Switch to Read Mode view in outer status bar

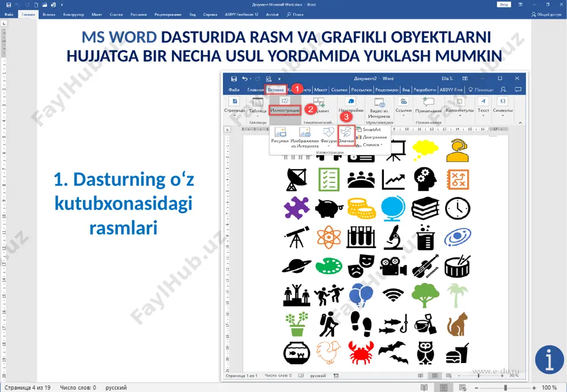pyautogui.click(x=425, y=387)
